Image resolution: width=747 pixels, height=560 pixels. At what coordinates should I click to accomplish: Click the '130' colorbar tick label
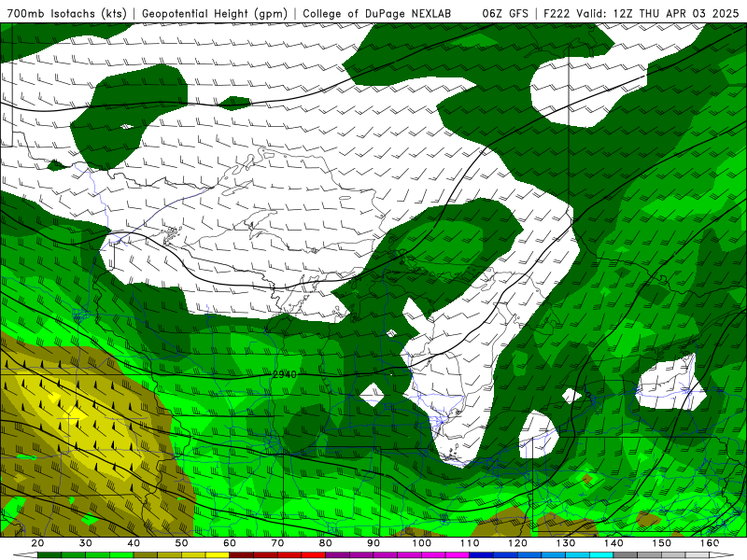click(x=566, y=543)
